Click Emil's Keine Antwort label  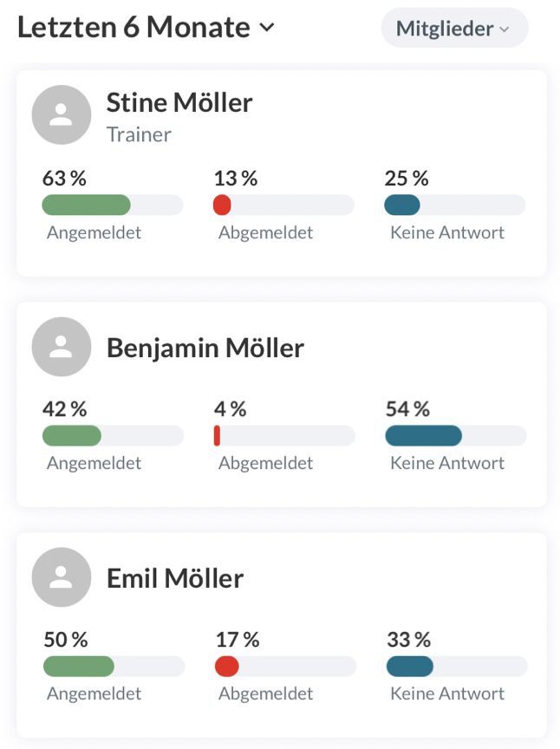click(x=447, y=694)
